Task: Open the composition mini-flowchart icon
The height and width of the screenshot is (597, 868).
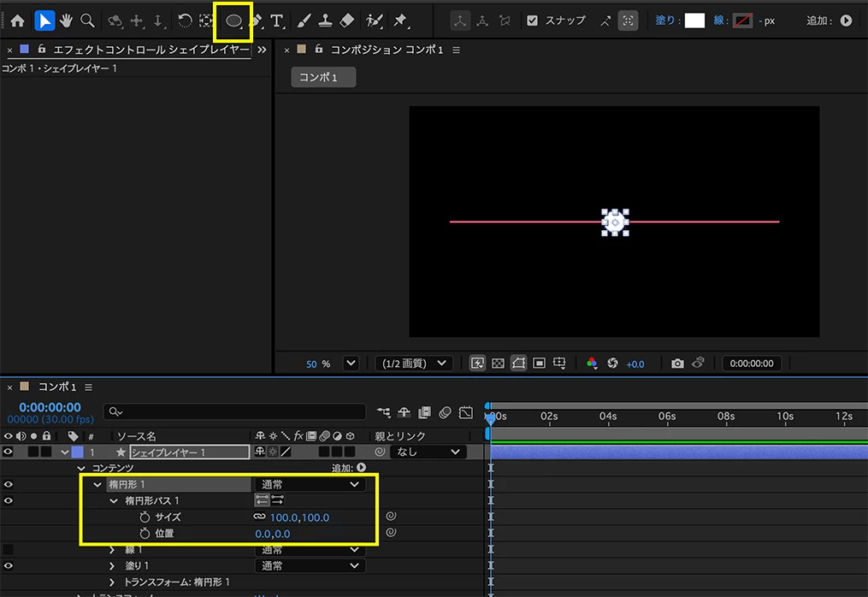Action: (x=384, y=412)
